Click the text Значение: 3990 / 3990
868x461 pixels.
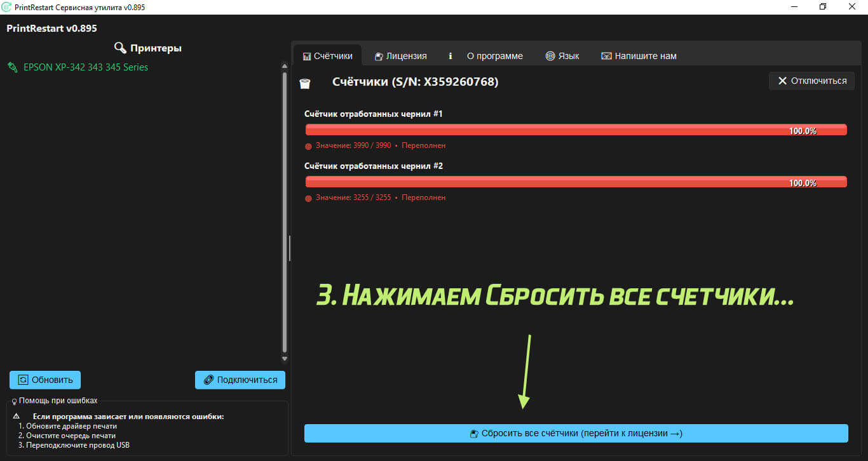[353, 146]
